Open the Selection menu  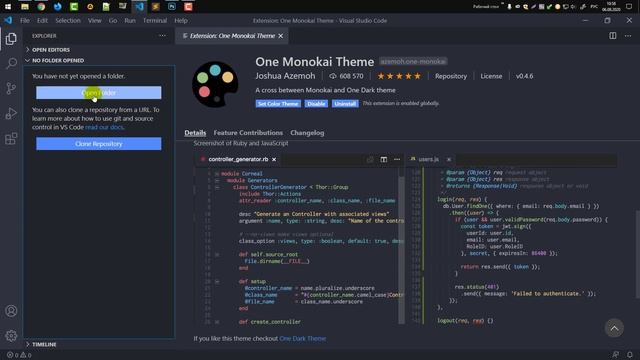pos(68,20)
